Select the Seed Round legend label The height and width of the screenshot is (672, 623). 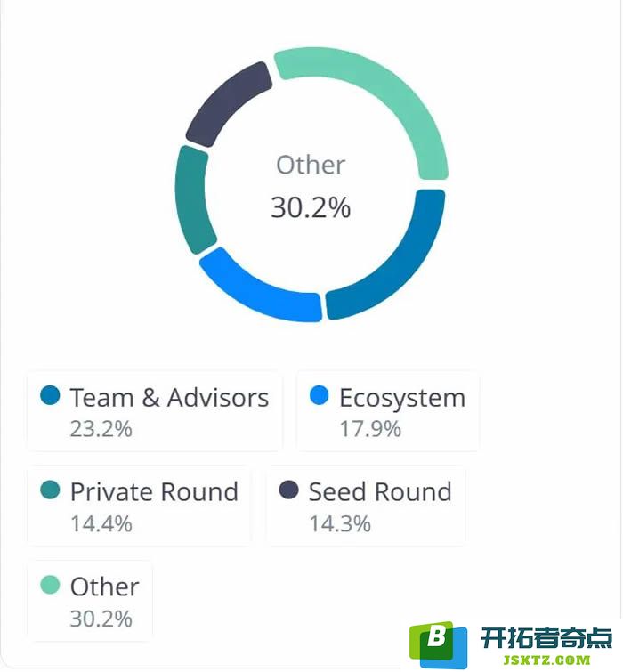[380, 492]
